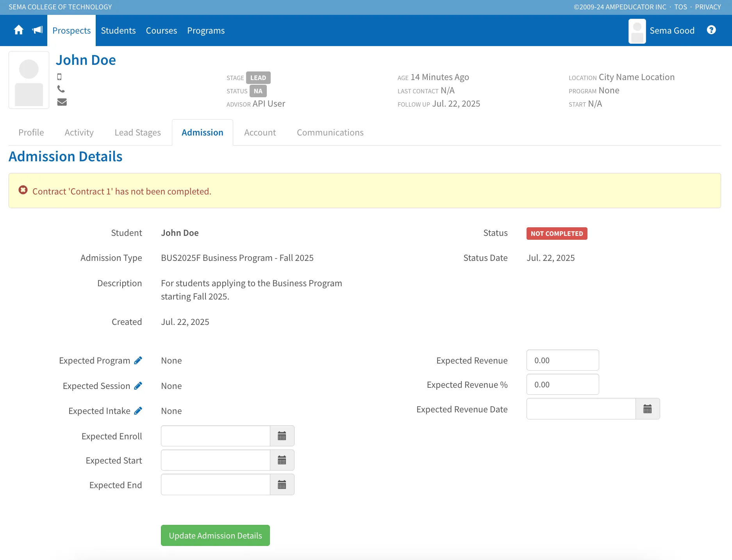Switch to the Activity tab
The width and height of the screenshot is (732, 560).
point(79,132)
